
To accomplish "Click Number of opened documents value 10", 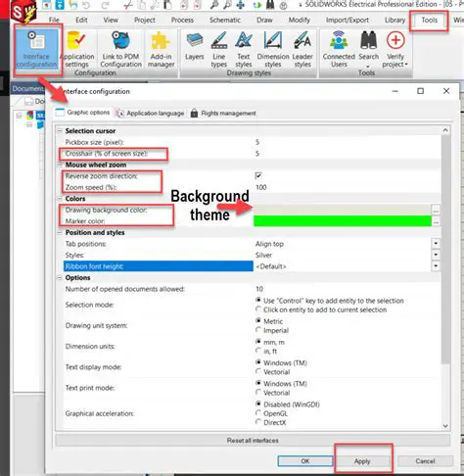I will (259, 289).
